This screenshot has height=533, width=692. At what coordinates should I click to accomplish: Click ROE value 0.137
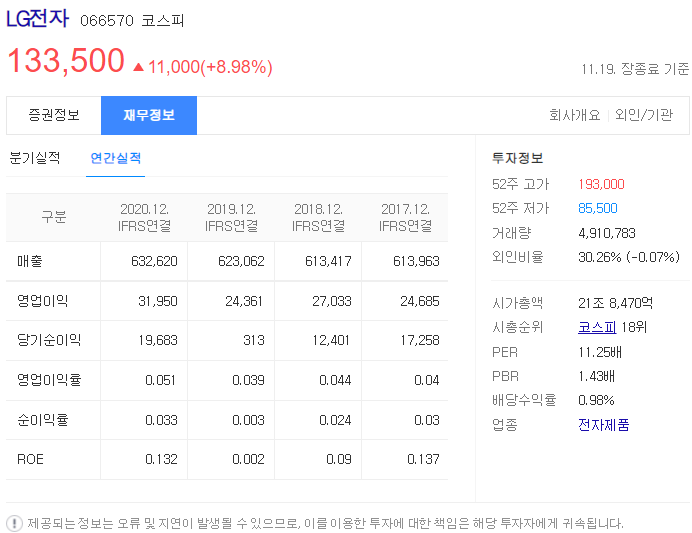423,459
